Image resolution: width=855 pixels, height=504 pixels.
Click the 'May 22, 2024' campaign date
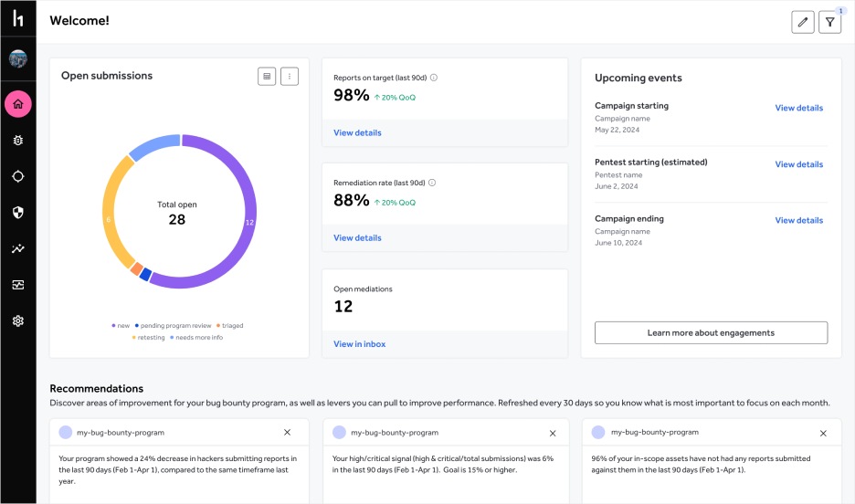(x=617, y=130)
